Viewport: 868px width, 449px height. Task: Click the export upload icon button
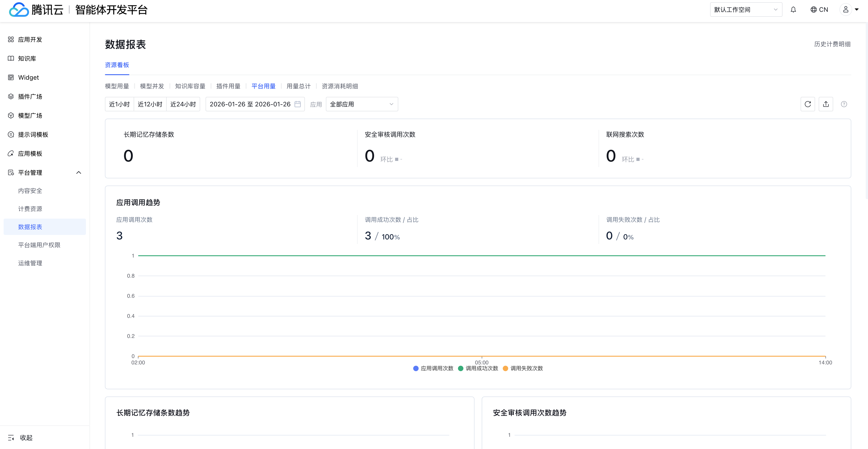coord(825,104)
